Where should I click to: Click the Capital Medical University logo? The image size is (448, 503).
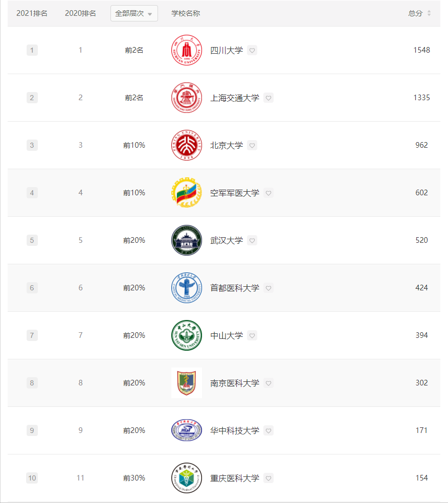186,288
